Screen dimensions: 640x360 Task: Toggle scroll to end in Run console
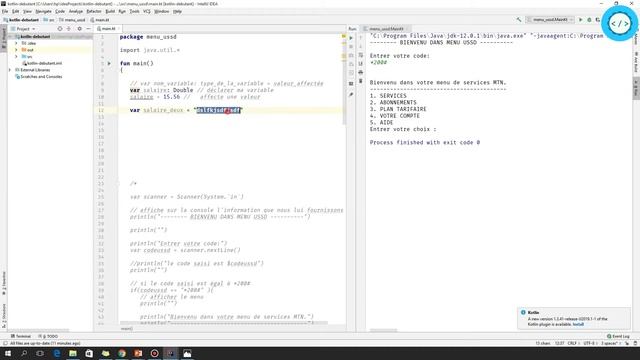point(360,64)
